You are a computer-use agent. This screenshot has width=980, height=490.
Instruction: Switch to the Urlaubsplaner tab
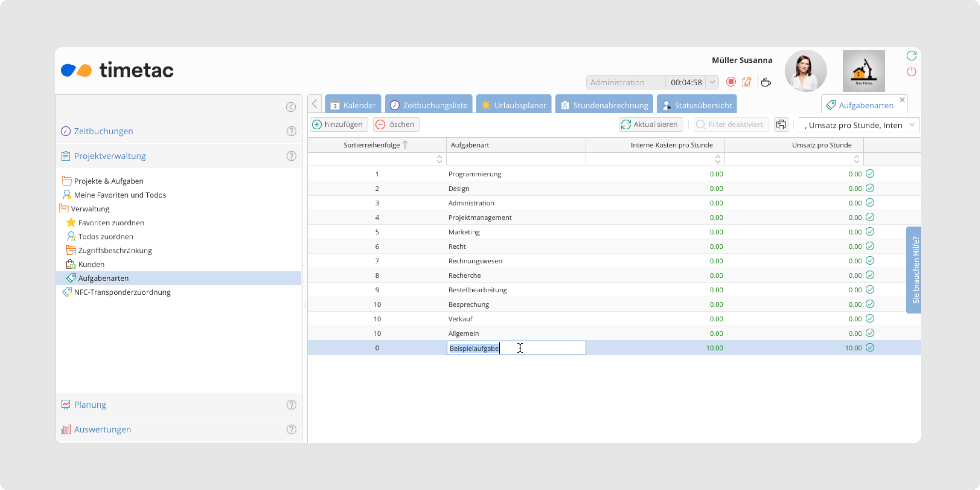(x=514, y=105)
